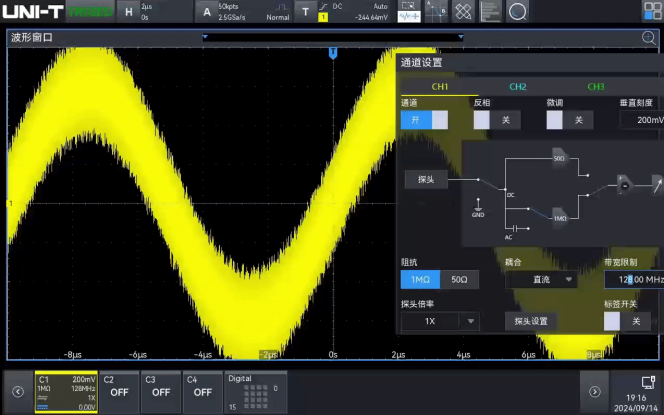Switch to the CH3 tab
This screenshot has width=664, height=415.
pyautogui.click(x=595, y=87)
